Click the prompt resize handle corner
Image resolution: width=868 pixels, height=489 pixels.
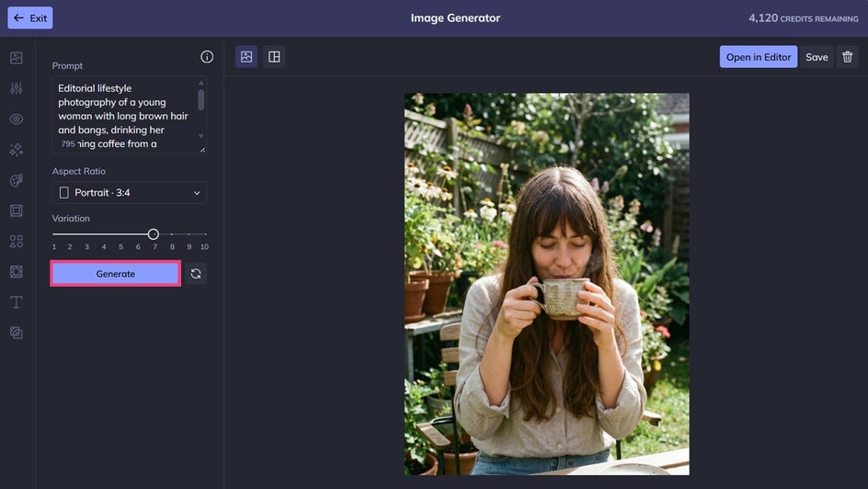pos(202,149)
